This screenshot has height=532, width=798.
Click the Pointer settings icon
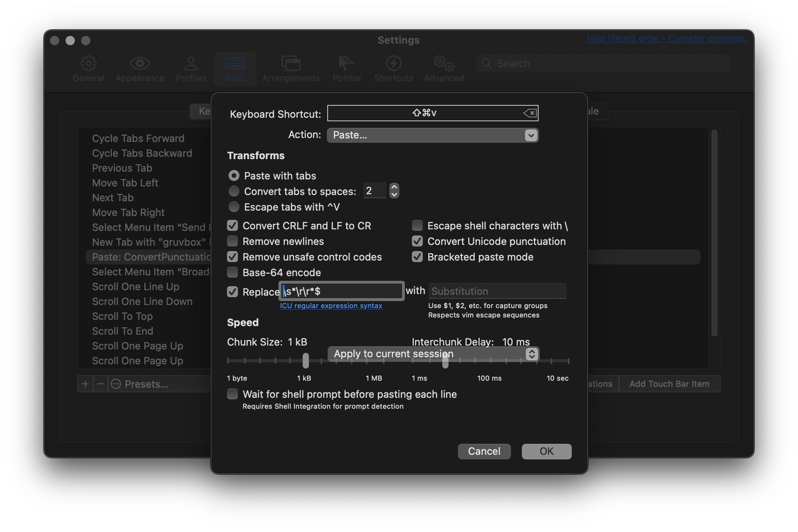click(x=347, y=64)
